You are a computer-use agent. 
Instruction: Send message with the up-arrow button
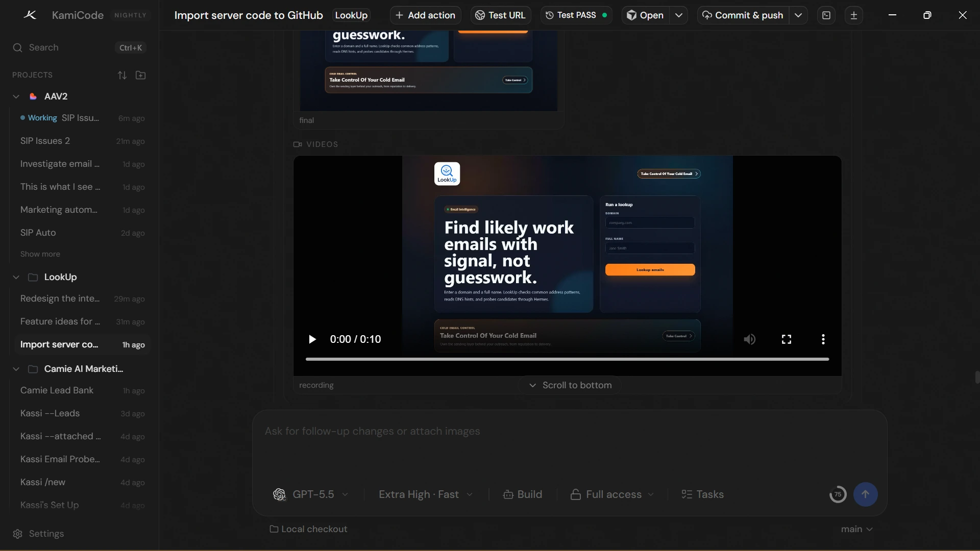pos(865,494)
